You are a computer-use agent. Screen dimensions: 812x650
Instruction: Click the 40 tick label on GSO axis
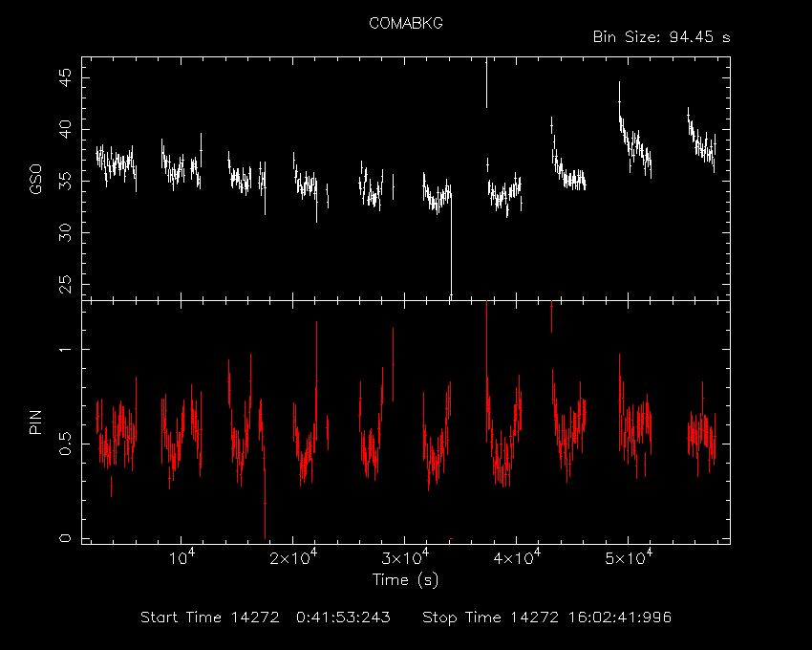point(65,130)
